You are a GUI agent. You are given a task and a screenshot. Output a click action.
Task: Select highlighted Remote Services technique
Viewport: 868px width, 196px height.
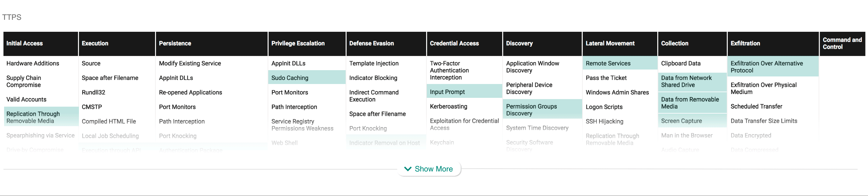tap(620, 63)
